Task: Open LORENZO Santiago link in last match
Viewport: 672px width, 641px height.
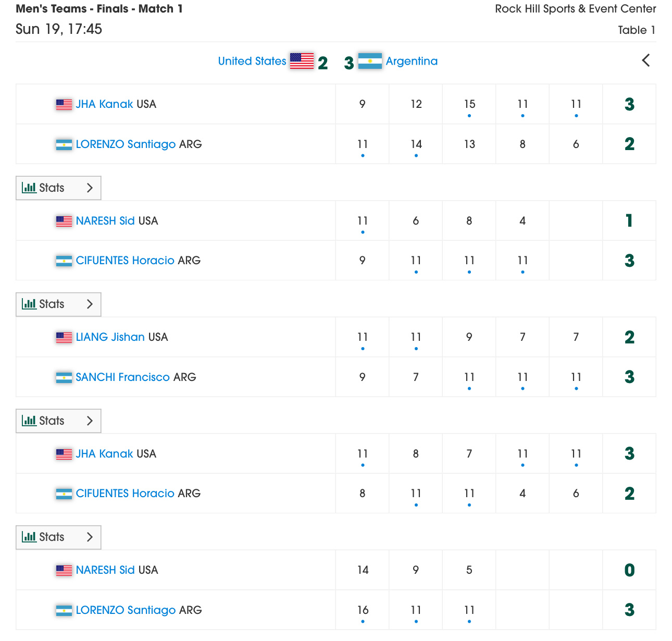Action: tap(126, 610)
